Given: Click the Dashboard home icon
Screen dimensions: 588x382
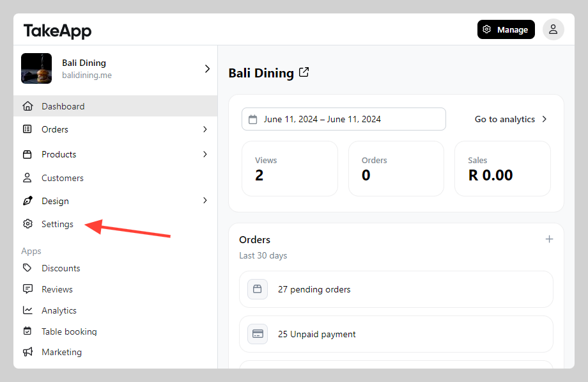Looking at the screenshot, I should click(x=27, y=106).
